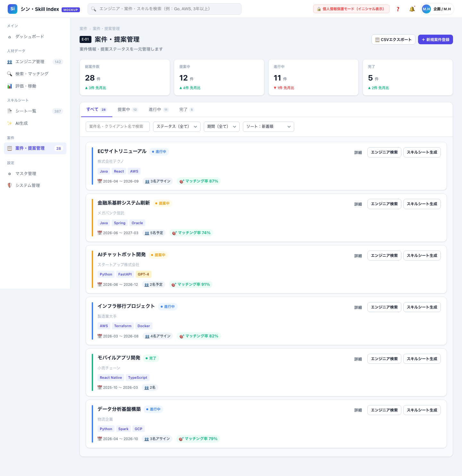Click the sheet list document icon
The width and height of the screenshot is (462, 476).
[10, 111]
